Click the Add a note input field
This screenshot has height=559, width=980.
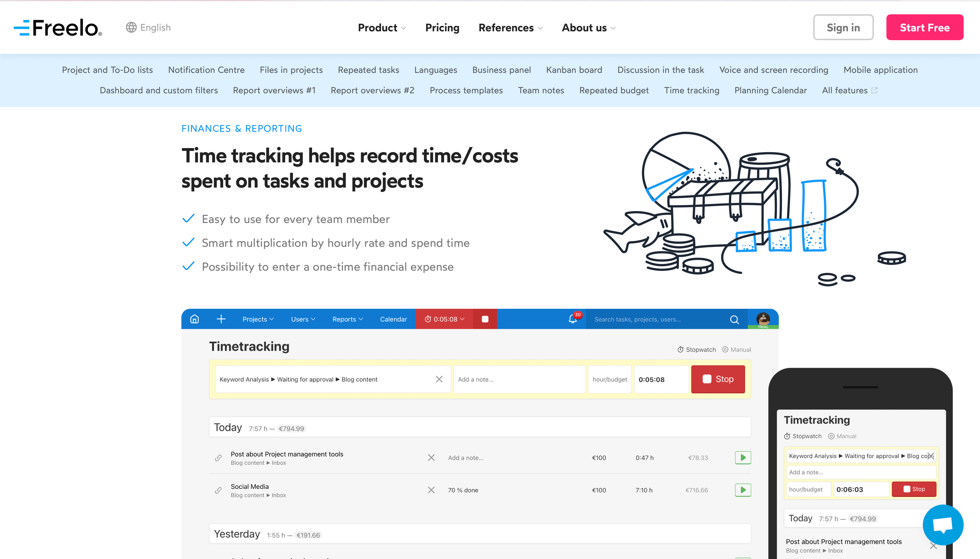tap(518, 379)
